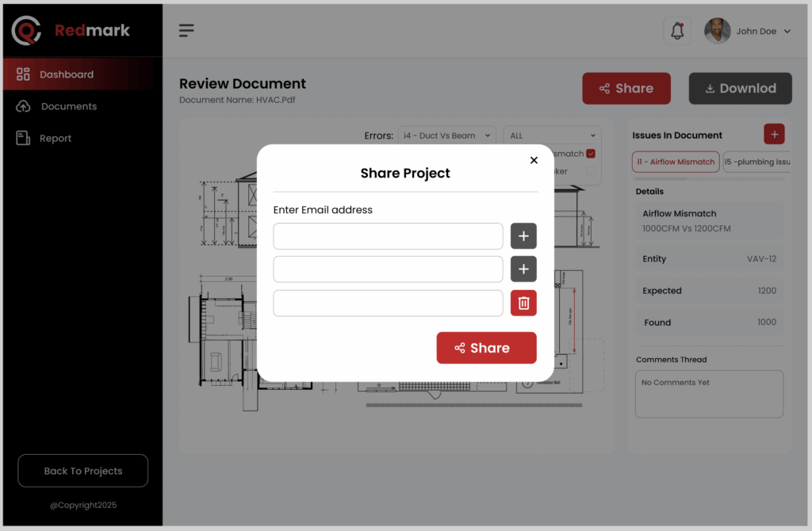Expand the Errors 'i4 - Duct Vs Beam' dropdown

[x=447, y=136]
